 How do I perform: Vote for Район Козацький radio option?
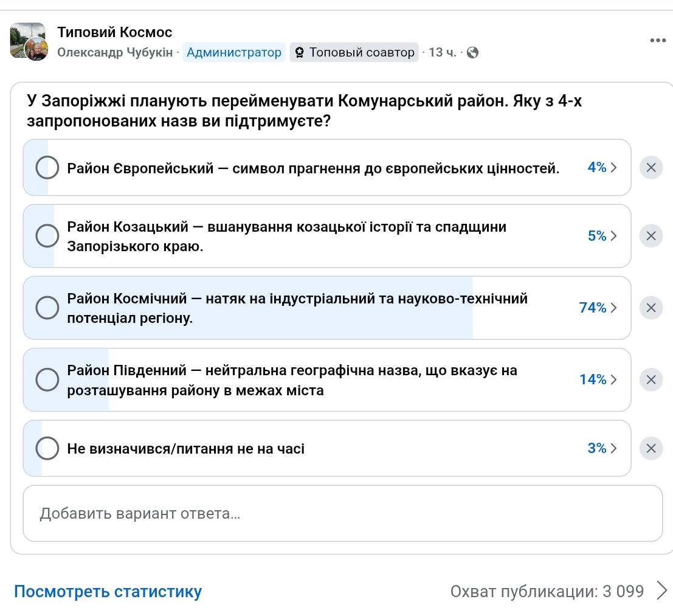pyautogui.click(x=47, y=236)
